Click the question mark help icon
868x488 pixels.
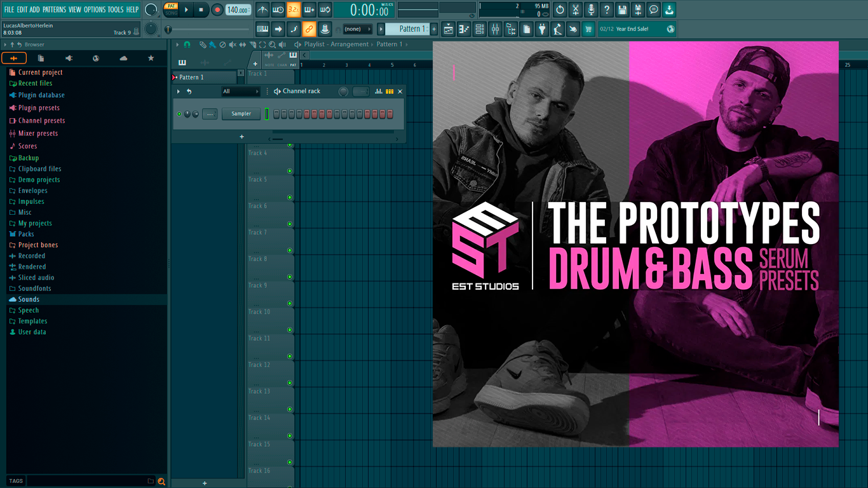pos(607,10)
